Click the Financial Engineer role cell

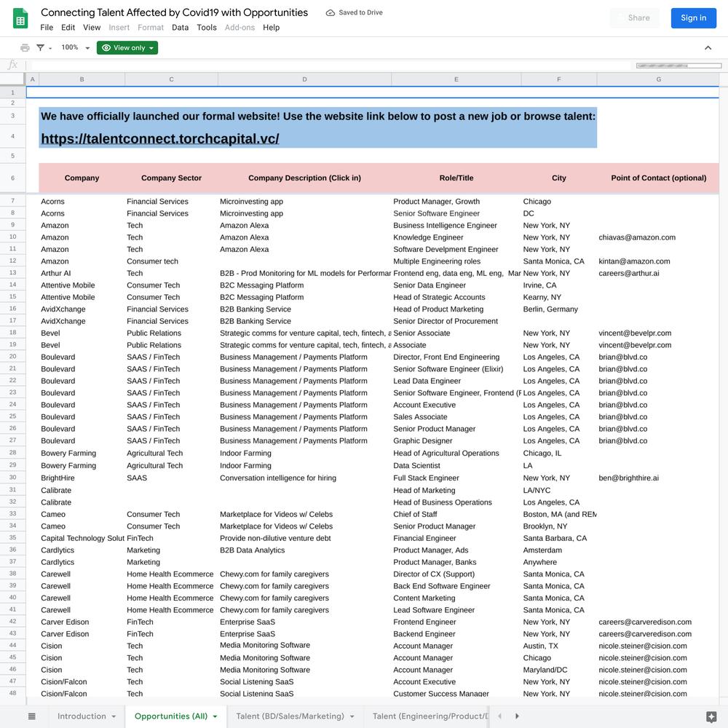click(456, 538)
